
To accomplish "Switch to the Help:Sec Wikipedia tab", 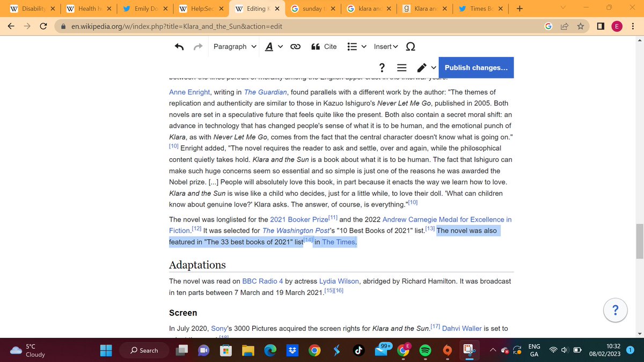I will [x=201, y=9].
